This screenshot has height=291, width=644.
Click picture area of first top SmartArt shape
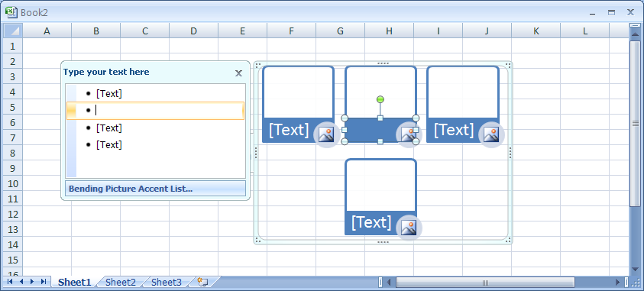[x=298, y=92]
